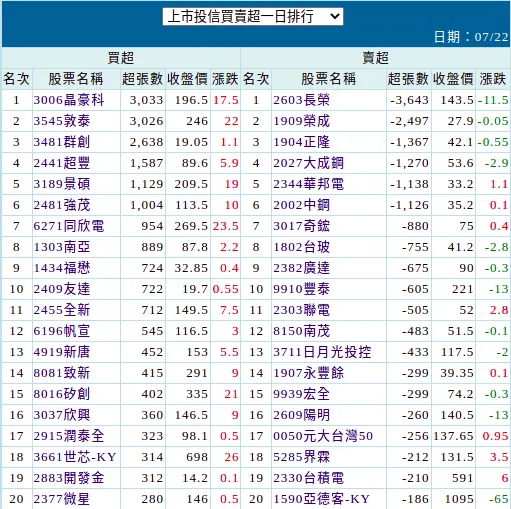Open stock link 8016矽創
The width and height of the screenshot is (511, 509).
click(x=62, y=394)
